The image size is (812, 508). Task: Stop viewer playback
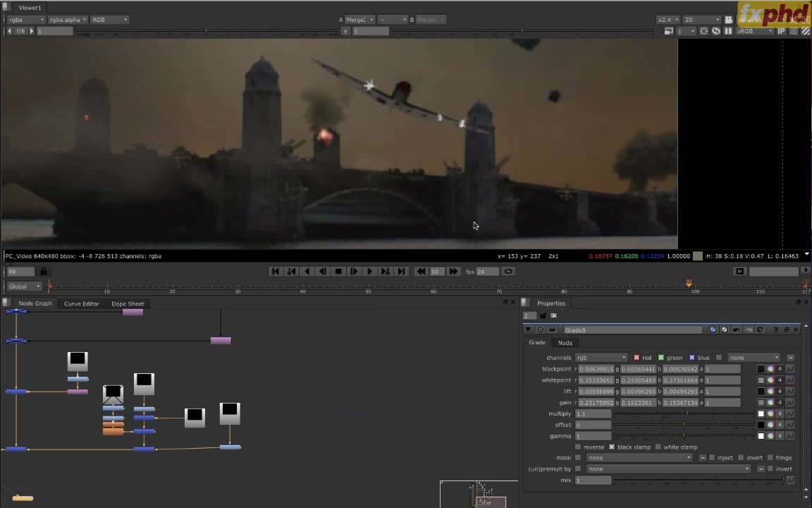338,271
